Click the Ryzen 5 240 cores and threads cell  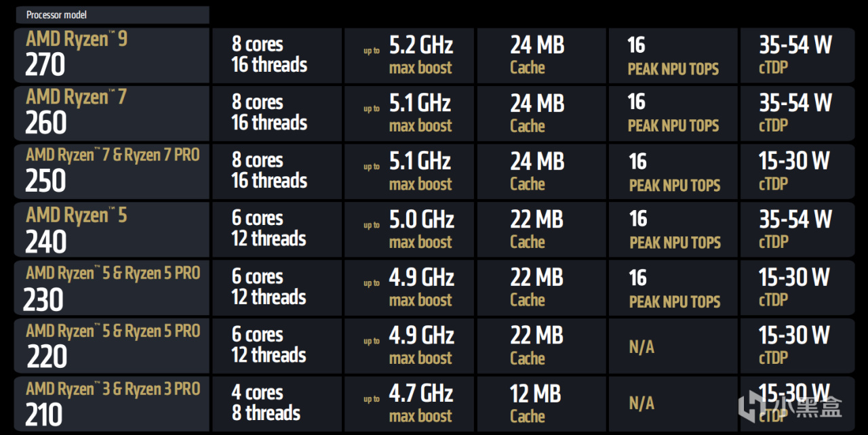point(277,230)
